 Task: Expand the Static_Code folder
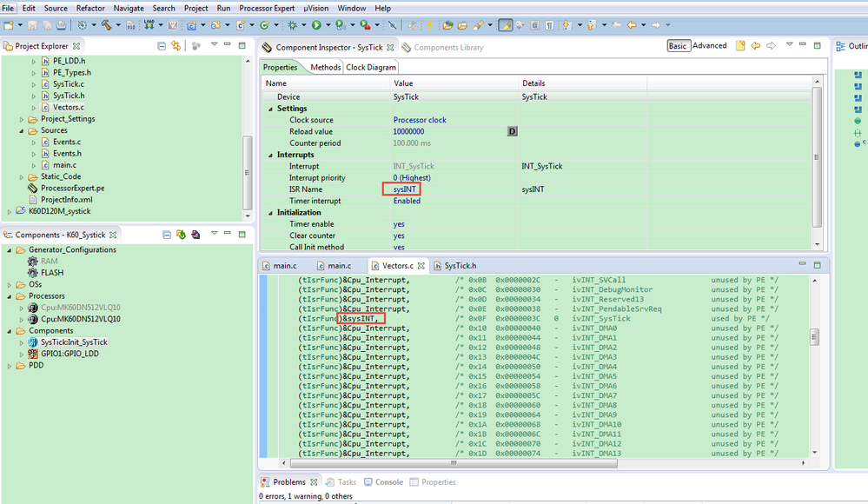pos(22,177)
